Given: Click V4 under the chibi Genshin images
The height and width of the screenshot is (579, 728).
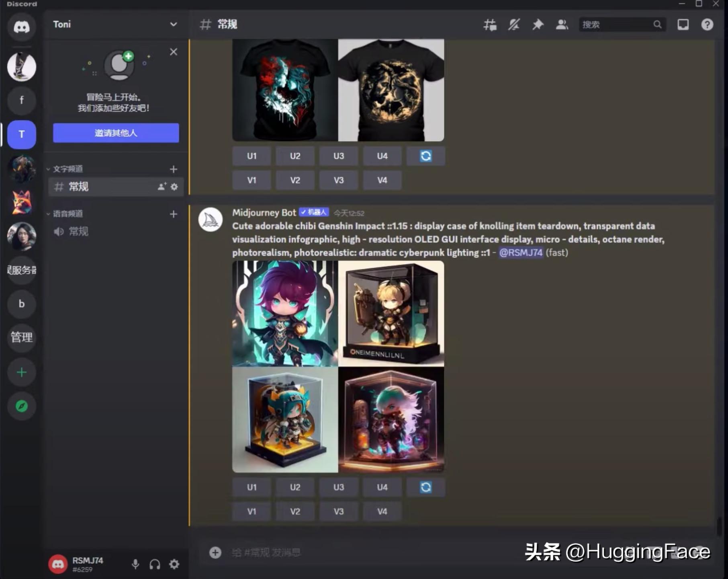Looking at the screenshot, I should click(x=382, y=511).
